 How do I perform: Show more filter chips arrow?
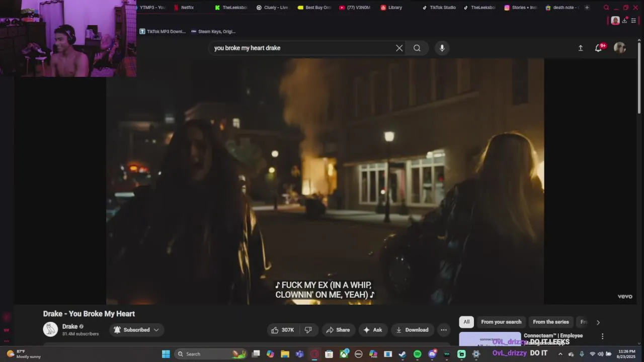point(598,322)
